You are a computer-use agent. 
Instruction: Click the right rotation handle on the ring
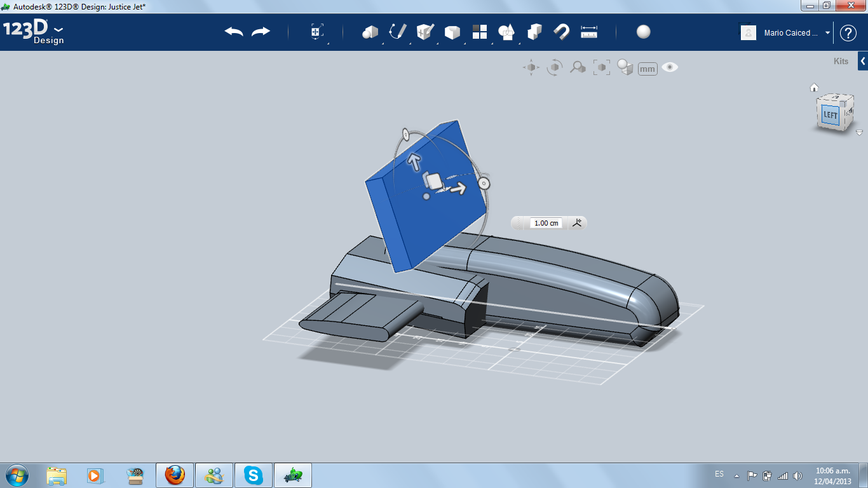[484, 184]
